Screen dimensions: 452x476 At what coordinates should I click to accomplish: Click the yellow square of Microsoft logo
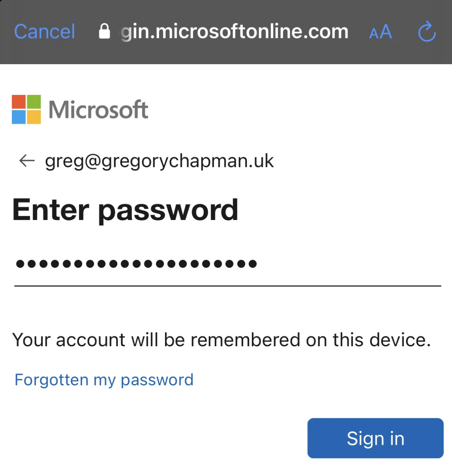tap(34, 117)
